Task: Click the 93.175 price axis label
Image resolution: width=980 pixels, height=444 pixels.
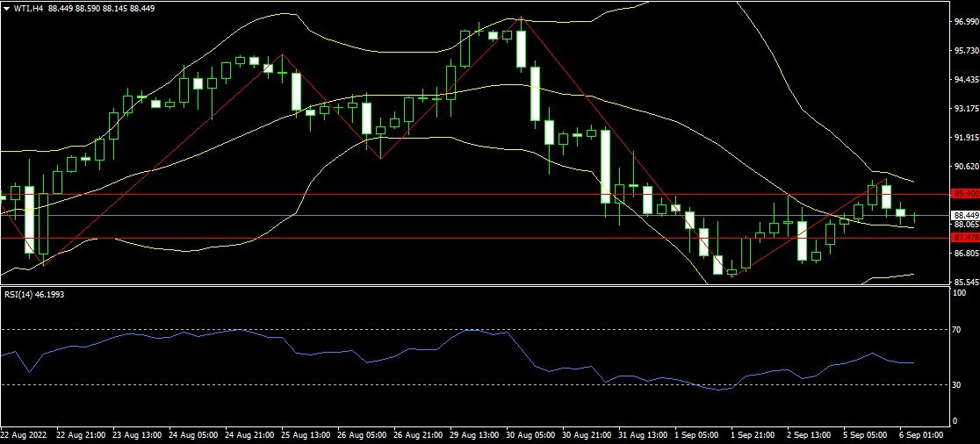Action: point(966,108)
